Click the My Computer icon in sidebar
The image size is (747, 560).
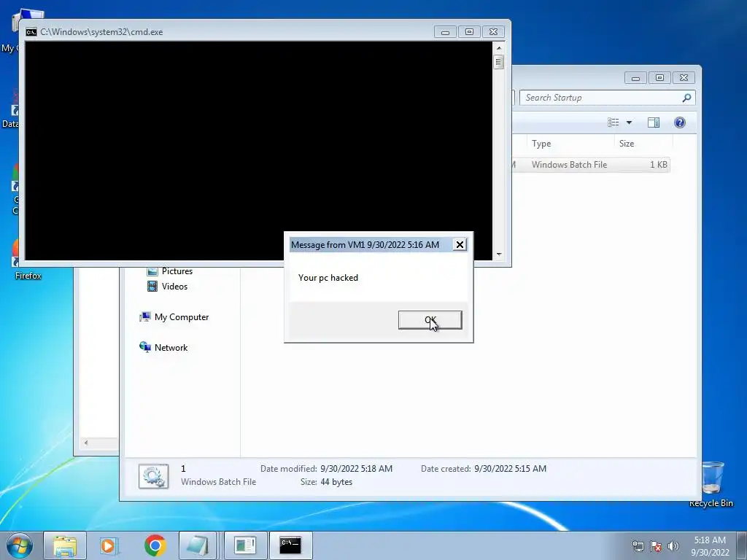pos(145,316)
